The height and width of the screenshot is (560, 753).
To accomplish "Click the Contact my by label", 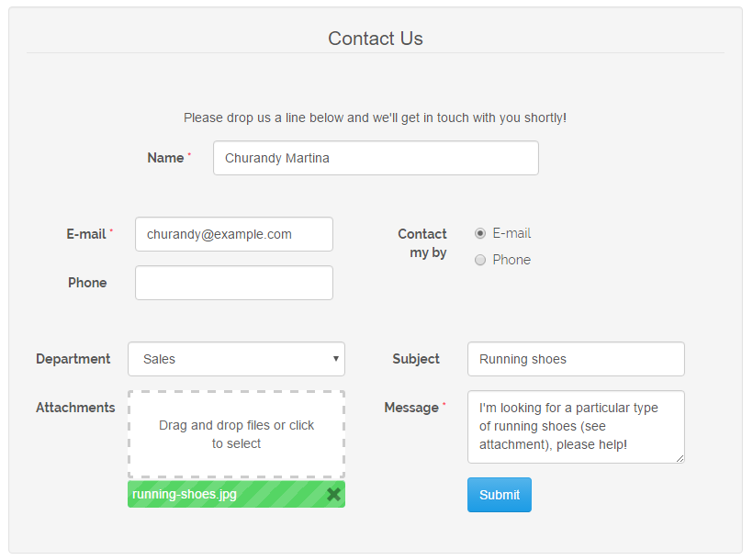I will [x=422, y=243].
